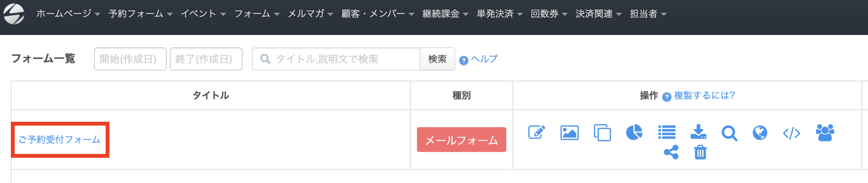This screenshot has width=868, height=183.
Task: Focus the 開始(作成日) date input field
Action: tap(130, 59)
